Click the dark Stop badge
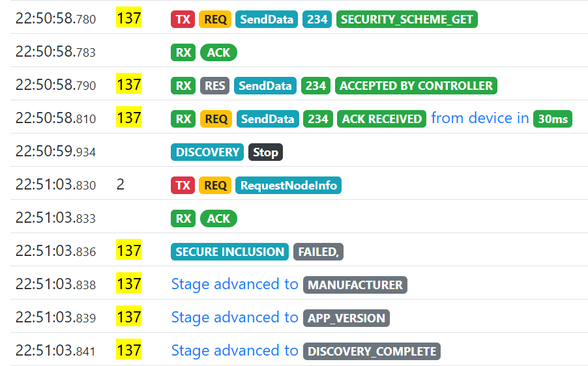The width and height of the screenshot is (588, 366). click(x=265, y=152)
